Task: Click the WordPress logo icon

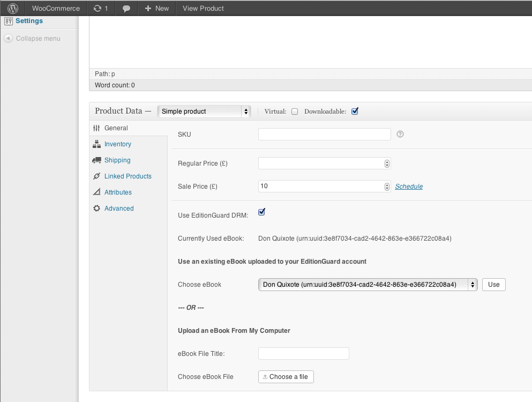Action: [x=13, y=8]
